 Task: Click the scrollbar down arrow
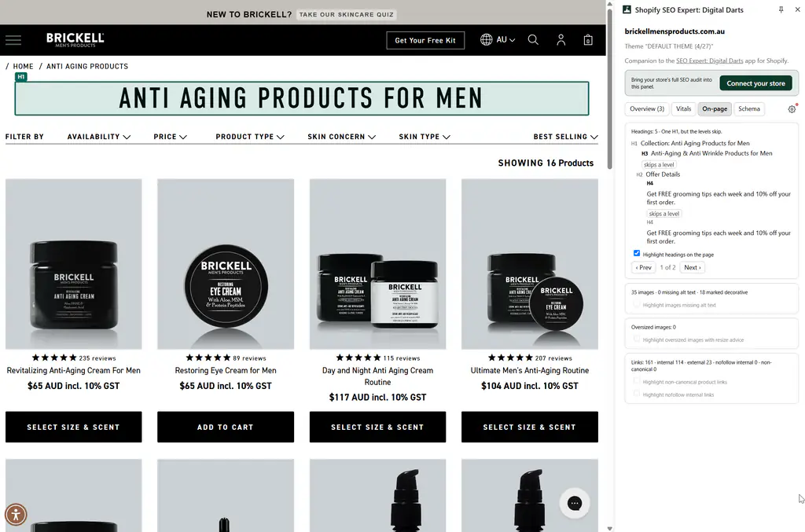610,528
